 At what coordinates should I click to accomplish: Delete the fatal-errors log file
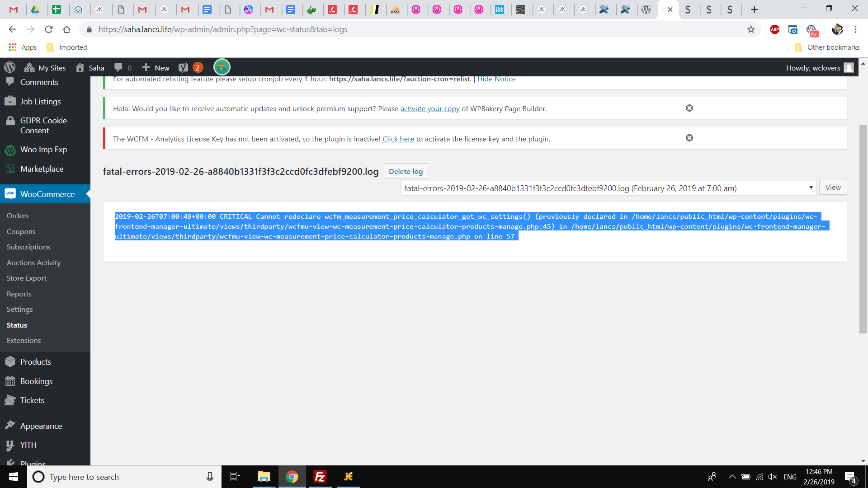click(x=406, y=171)
